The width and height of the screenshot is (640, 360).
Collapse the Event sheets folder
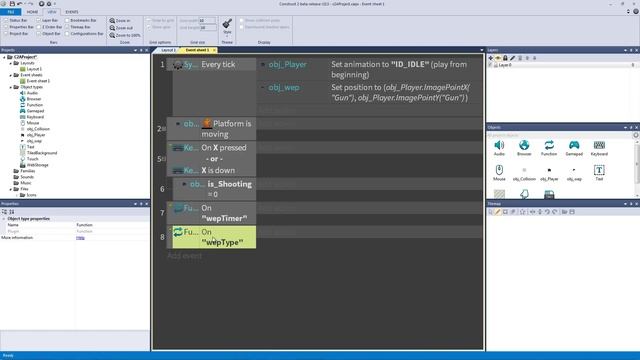point(11,75)
